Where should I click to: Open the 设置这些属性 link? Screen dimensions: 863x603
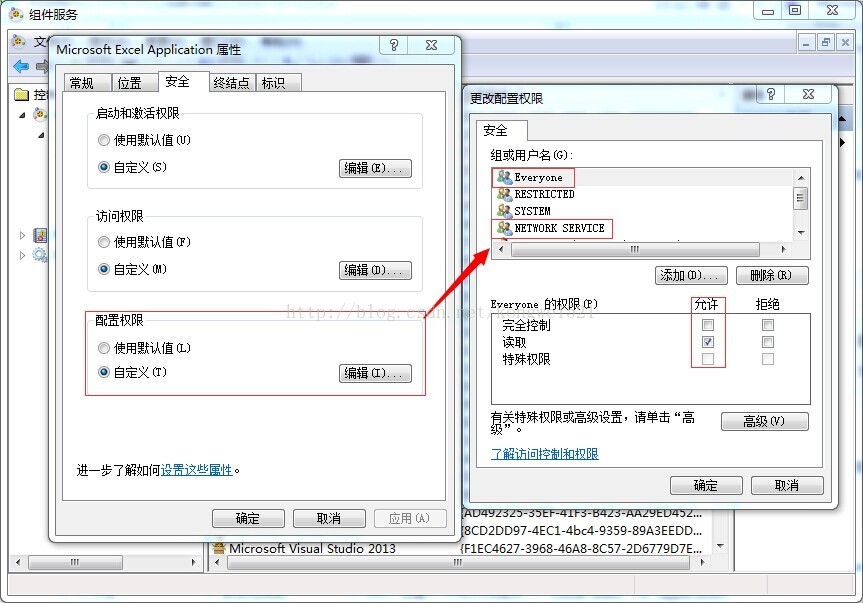(196, 470)
